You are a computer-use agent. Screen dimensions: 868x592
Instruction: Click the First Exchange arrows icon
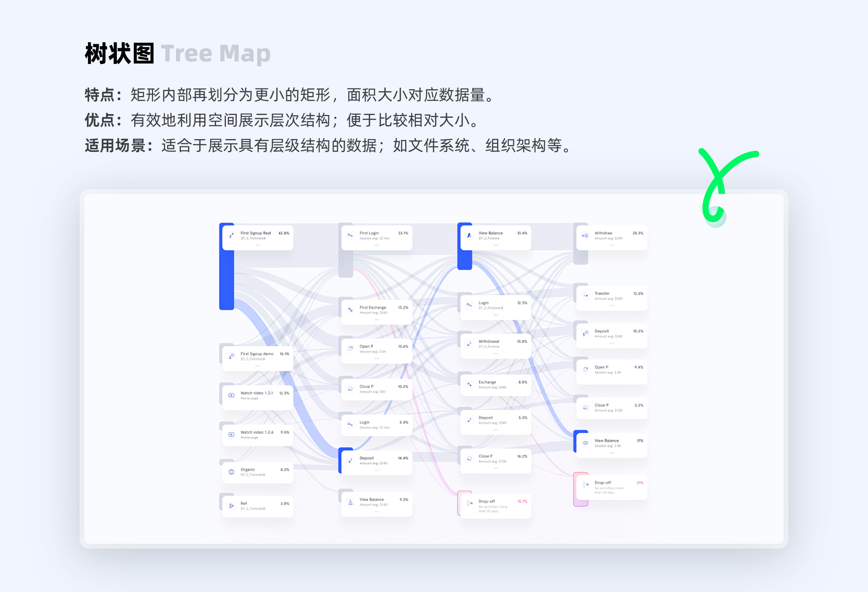click(350, 309)
